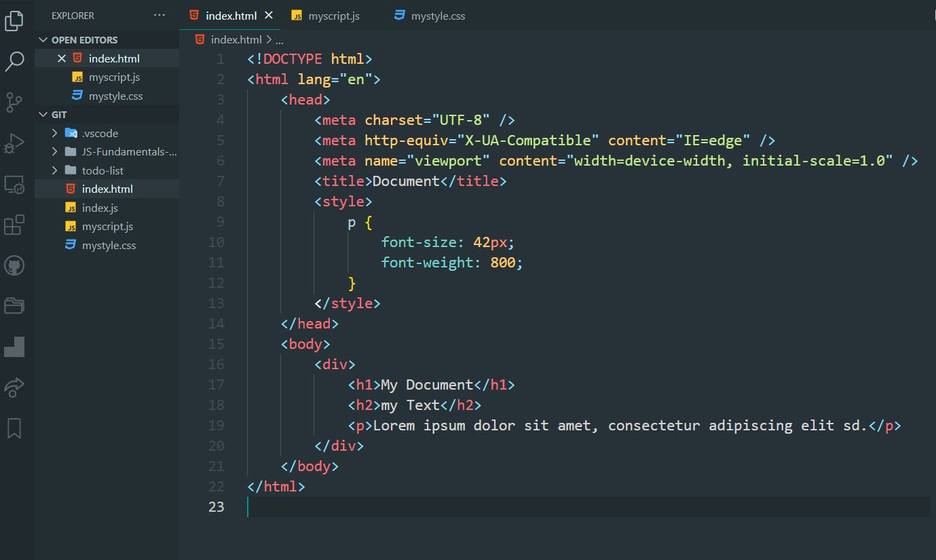Place cursor on DOCTYPE html line

pos(310,59)
